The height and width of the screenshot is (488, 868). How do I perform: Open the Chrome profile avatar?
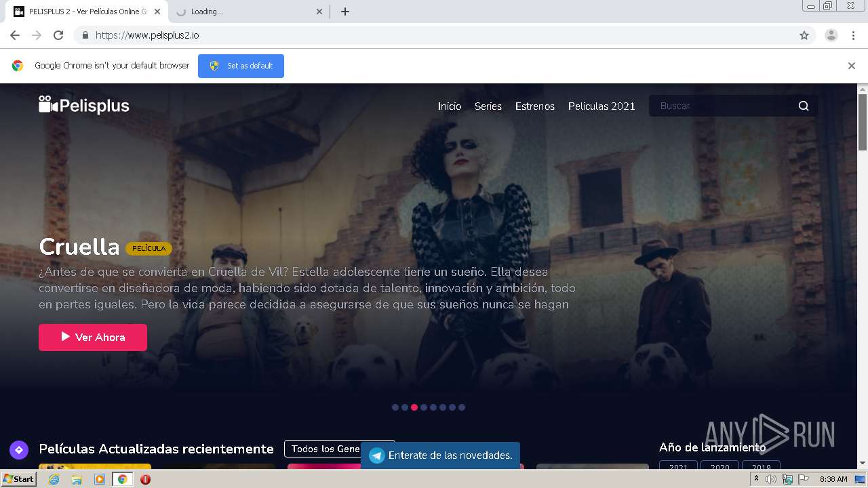click(831, 35)
